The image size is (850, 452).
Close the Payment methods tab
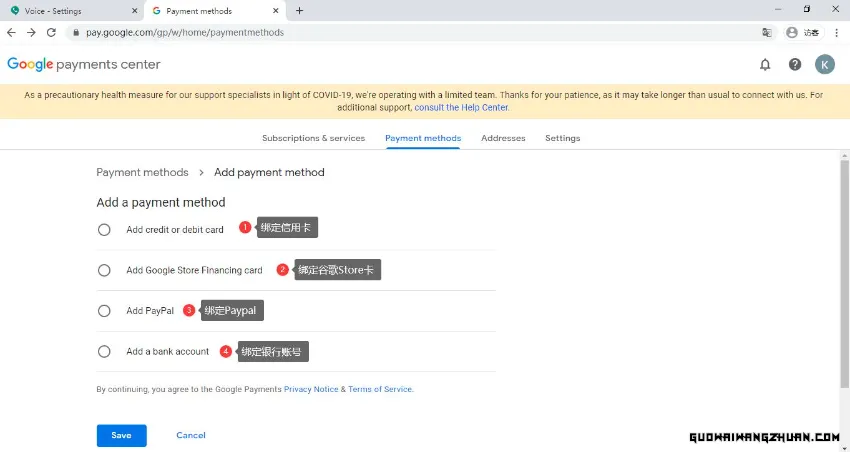[x=275, y=11]
